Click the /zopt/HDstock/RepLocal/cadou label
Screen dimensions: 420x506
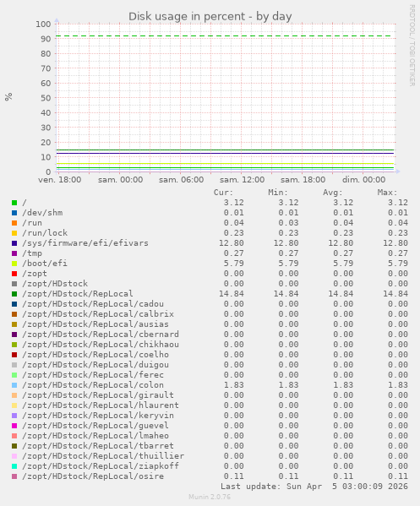pos(93,304)
